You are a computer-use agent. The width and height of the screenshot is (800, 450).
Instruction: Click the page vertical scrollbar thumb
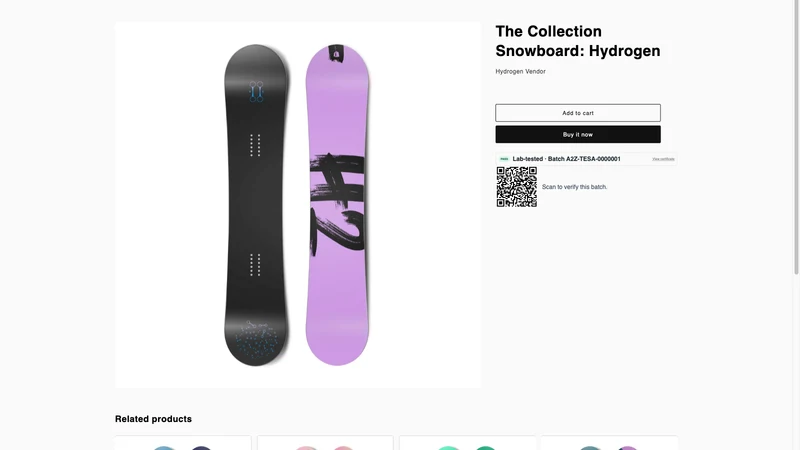(x=796, y=138)
